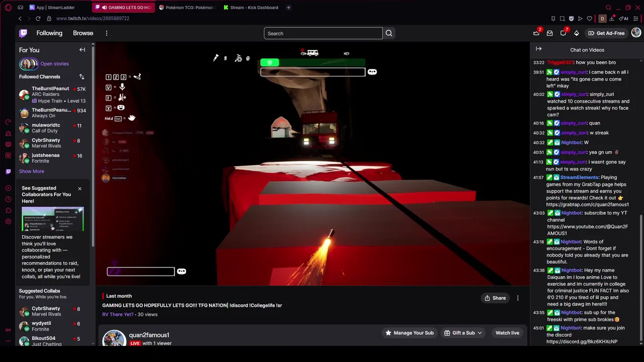Click Get Ad-Free button

click(606, 33)
